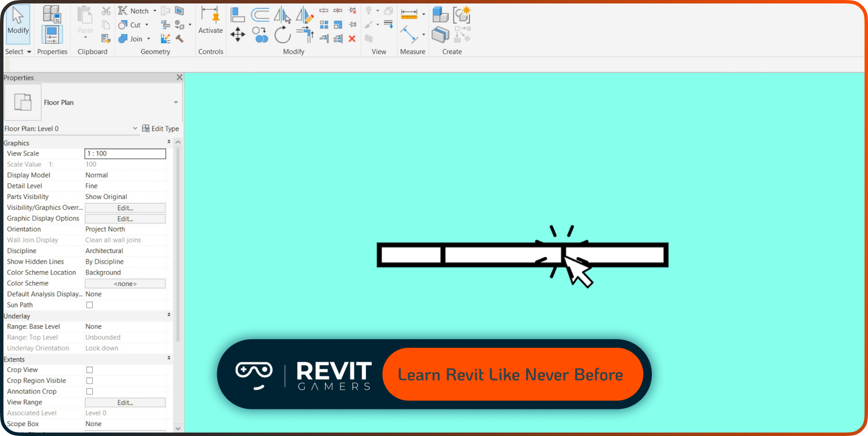Open the Floor Plan type selector dropdown
Viewport: 868px width, 436px height.
coord(176,103)
